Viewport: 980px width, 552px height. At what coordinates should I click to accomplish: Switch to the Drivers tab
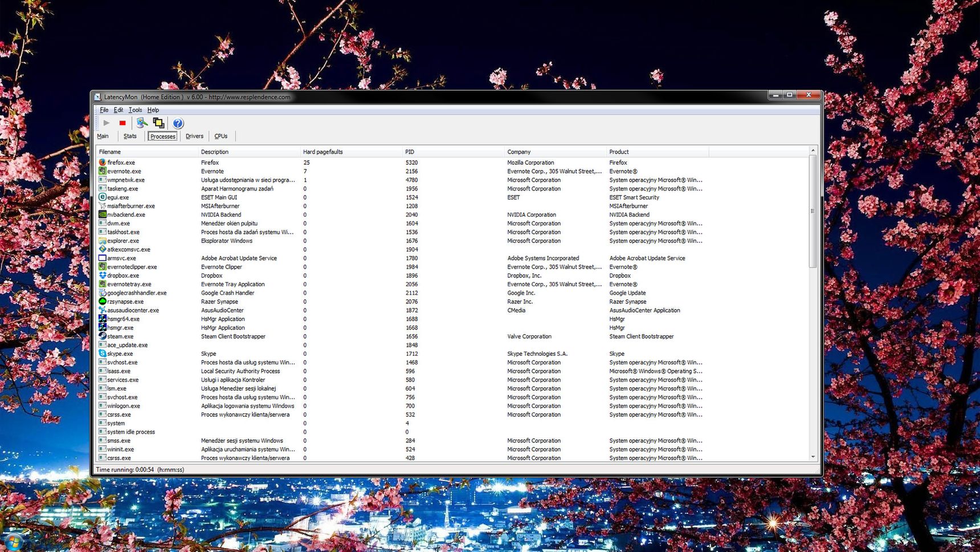[x=194, y=136]
